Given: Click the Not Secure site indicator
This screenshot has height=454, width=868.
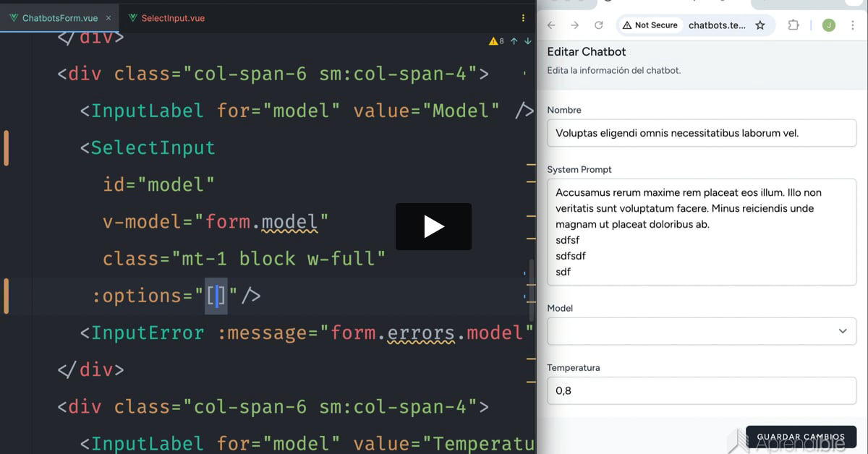Looking at the screenshot, I should coord(650,25).
